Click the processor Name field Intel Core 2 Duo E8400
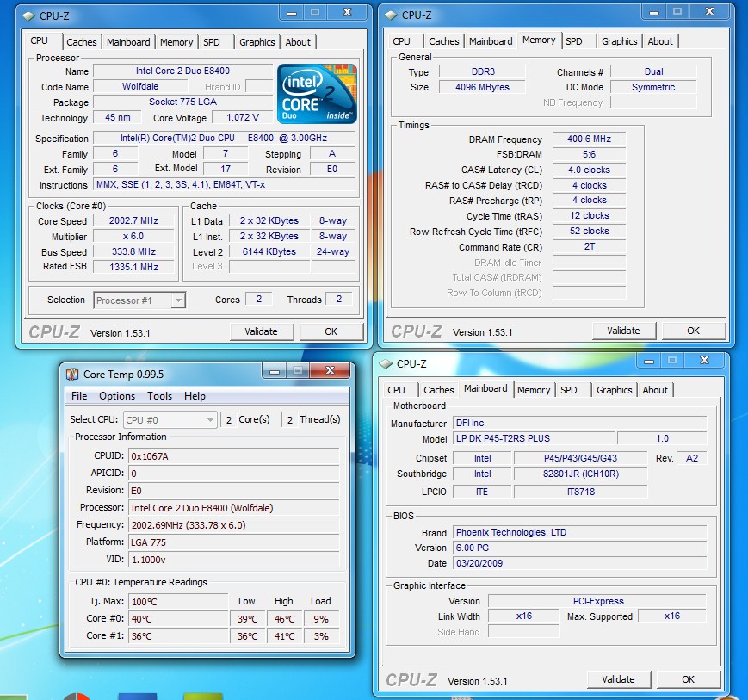The height and width of the screenshot is (700, 748). [182, 71]
